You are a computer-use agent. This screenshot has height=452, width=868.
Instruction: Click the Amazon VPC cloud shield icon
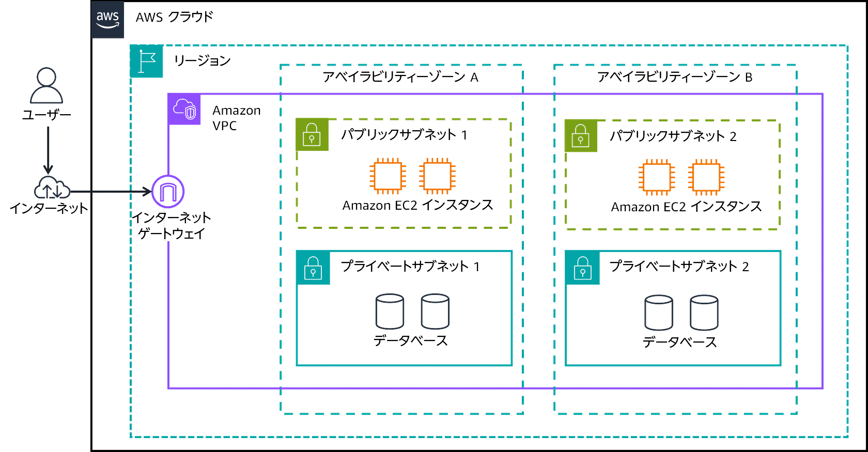(x=184, y=110)
